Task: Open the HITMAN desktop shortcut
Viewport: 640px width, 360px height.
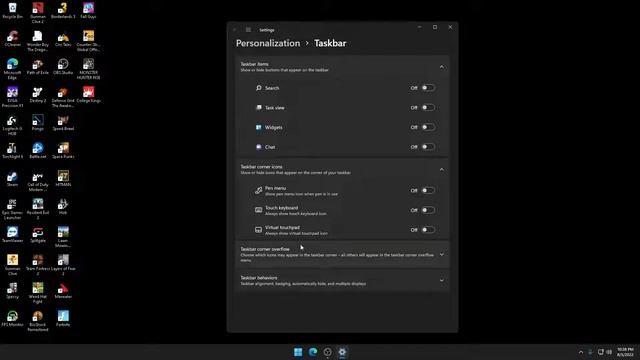Action: [63, 179]
